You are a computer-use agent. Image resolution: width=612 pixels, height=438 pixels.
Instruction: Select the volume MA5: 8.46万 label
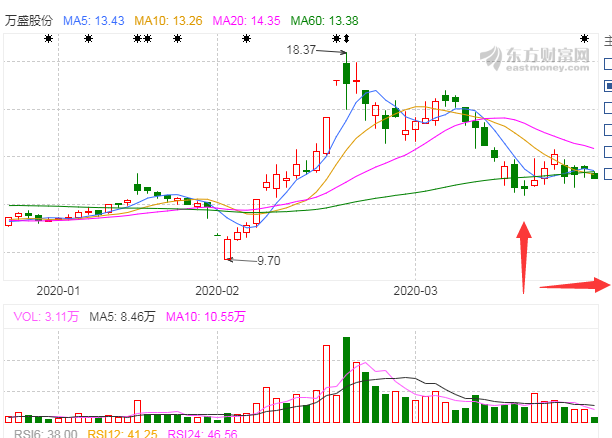[x=122, y=317]
